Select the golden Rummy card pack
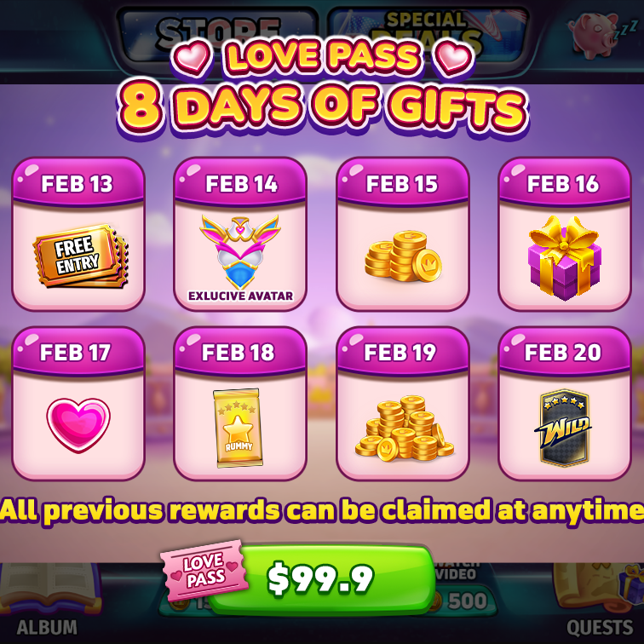Screen dimensions: 644x644 coord(238,428)
